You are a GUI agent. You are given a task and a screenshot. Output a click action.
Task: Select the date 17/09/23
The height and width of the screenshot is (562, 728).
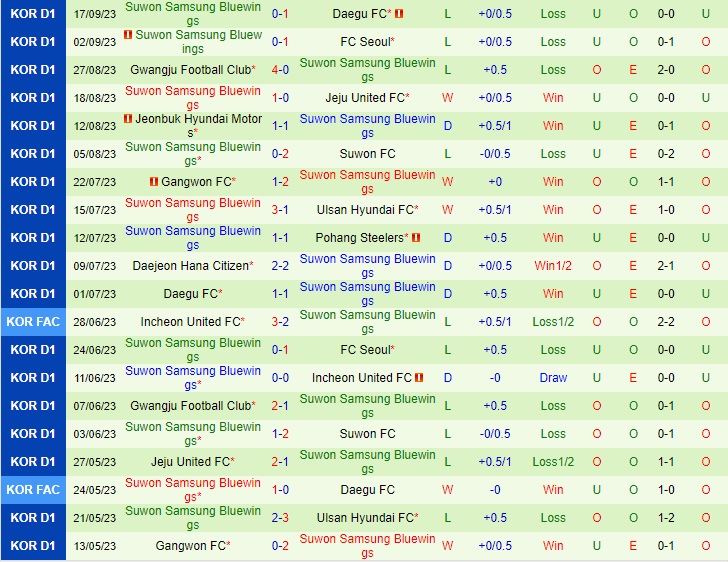coord(95,14)
